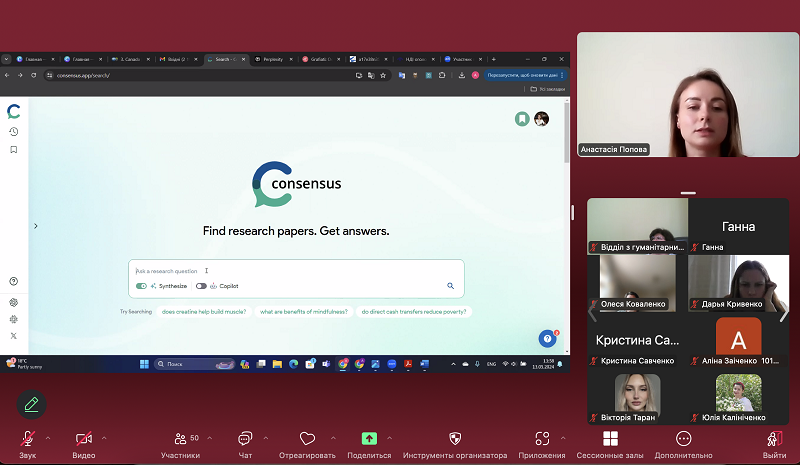
Task: Expand share options arrow next to Поделиться
Action: (x=388, y=438)
